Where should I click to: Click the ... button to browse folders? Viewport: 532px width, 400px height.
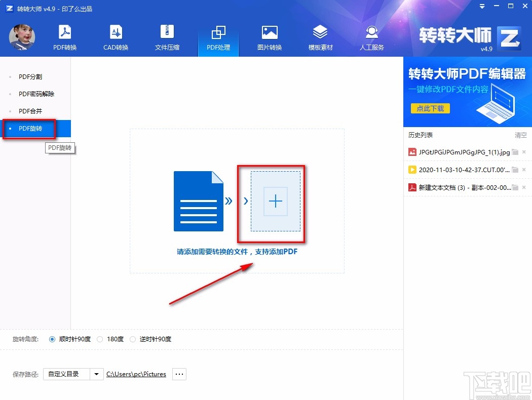tap(179, 374)
